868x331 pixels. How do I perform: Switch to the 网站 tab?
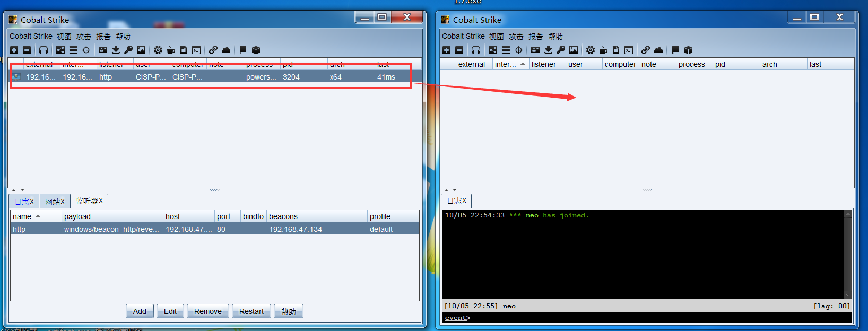(55, 202)
